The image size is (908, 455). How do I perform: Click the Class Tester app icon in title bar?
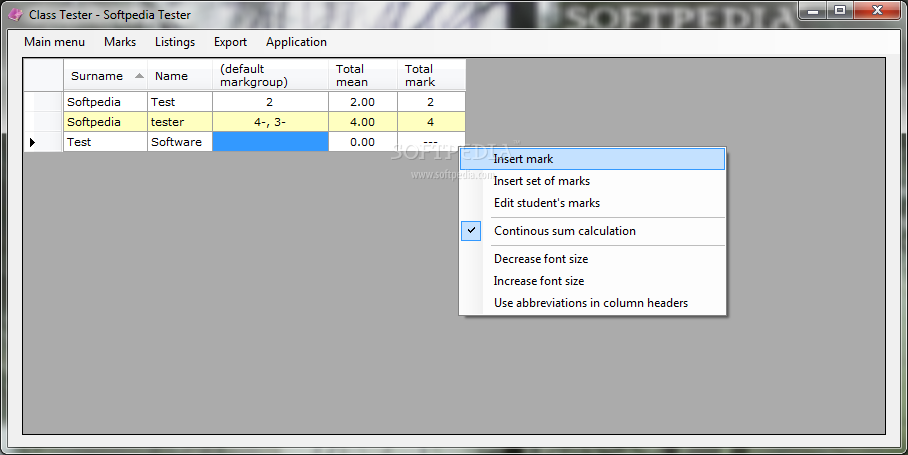click(16, 14)
